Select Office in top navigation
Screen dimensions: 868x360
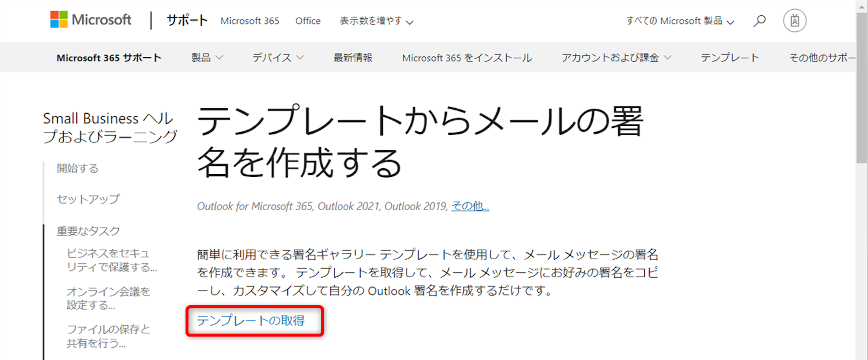pos(308,21)
